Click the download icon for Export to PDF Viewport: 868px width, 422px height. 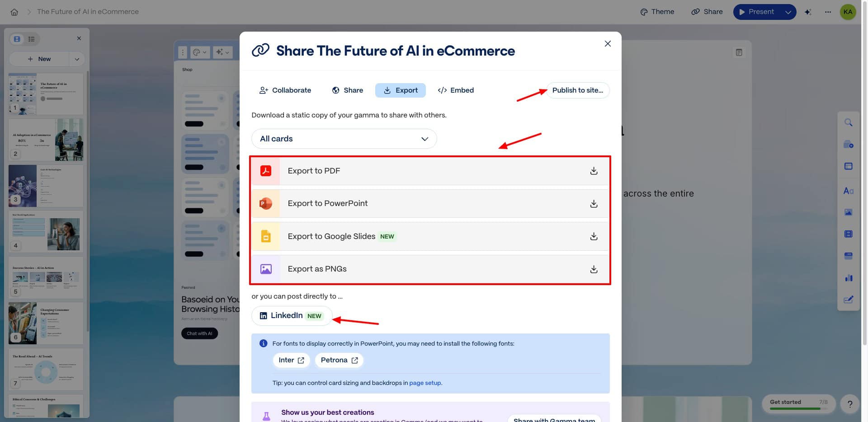594,171
